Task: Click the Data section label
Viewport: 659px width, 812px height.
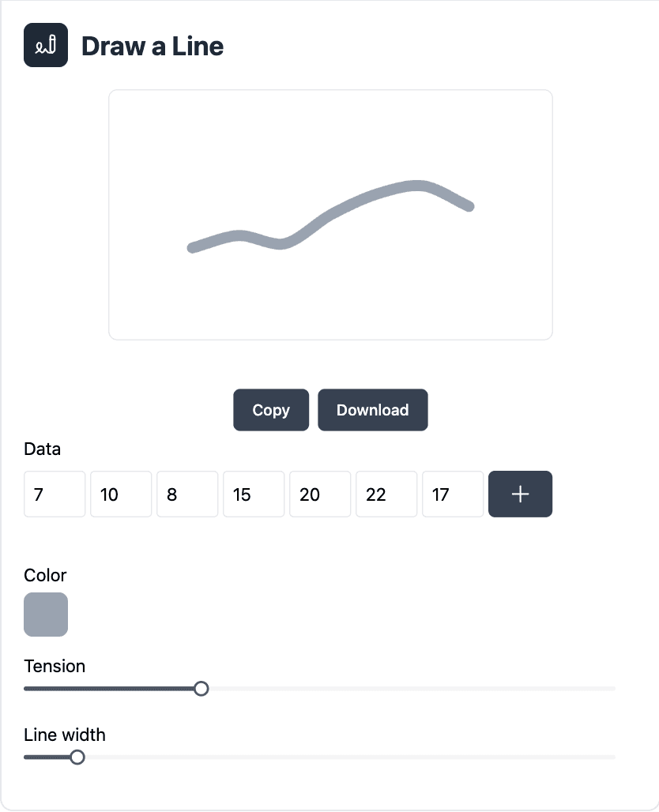Action: pos(43,449)
